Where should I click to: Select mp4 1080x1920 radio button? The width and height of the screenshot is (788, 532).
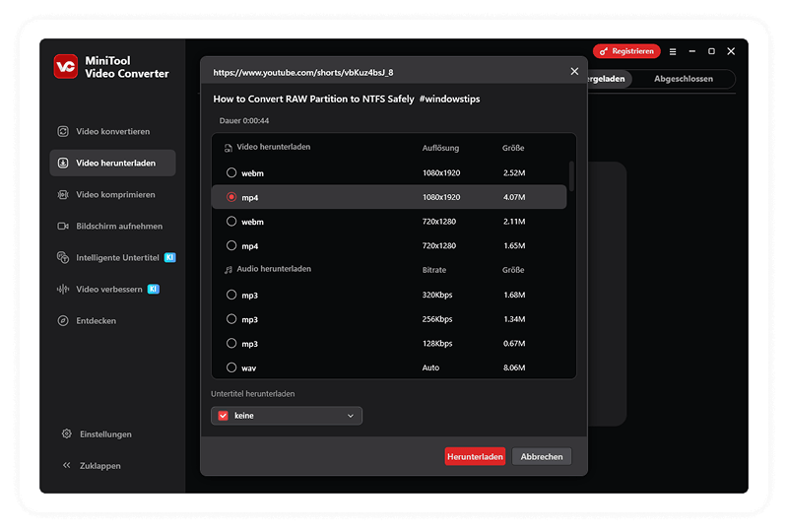pyautogui.click(x=231, y=197)
